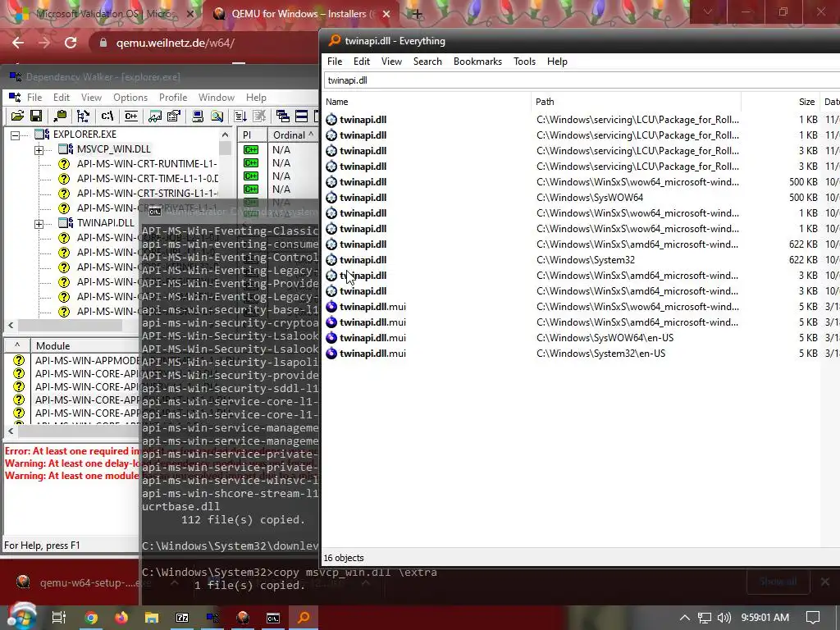Screen dimensions: 840x630
Task: Expand the TWINAPI.DLL tree node
Action: [39, 224]
